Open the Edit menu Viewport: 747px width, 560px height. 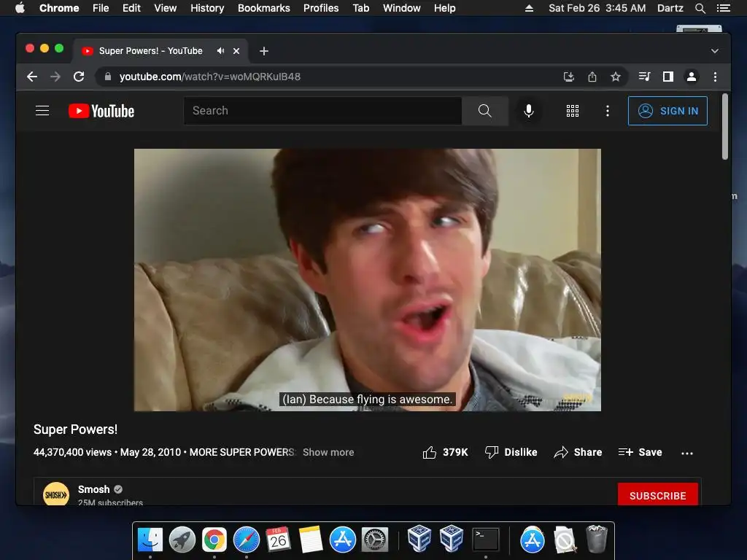coord(131,8)
